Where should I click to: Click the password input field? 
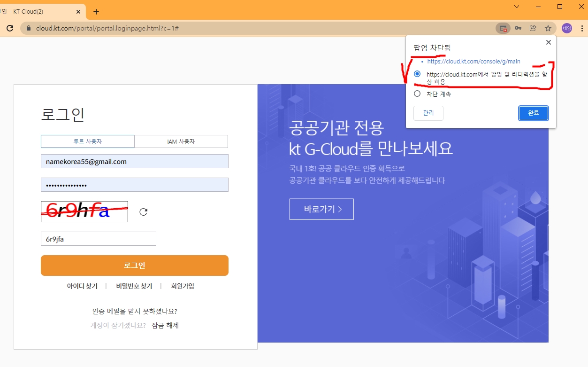[135, 185]
